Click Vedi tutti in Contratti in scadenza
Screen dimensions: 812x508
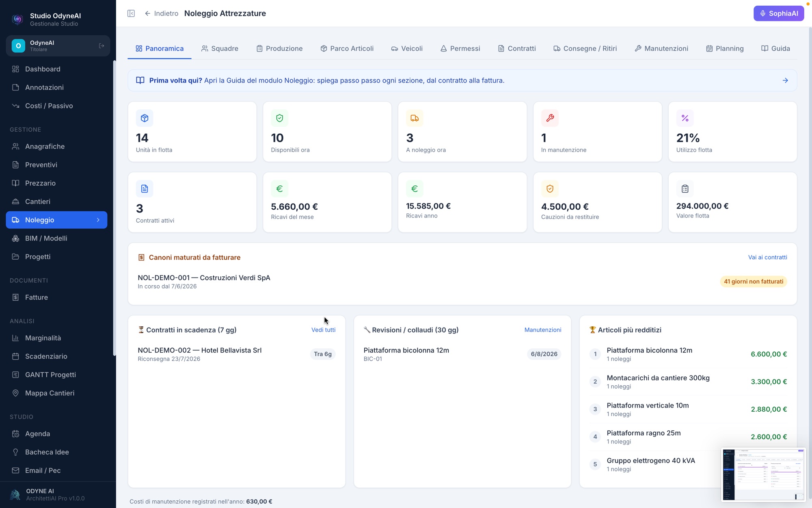click(x=323, y=330)
